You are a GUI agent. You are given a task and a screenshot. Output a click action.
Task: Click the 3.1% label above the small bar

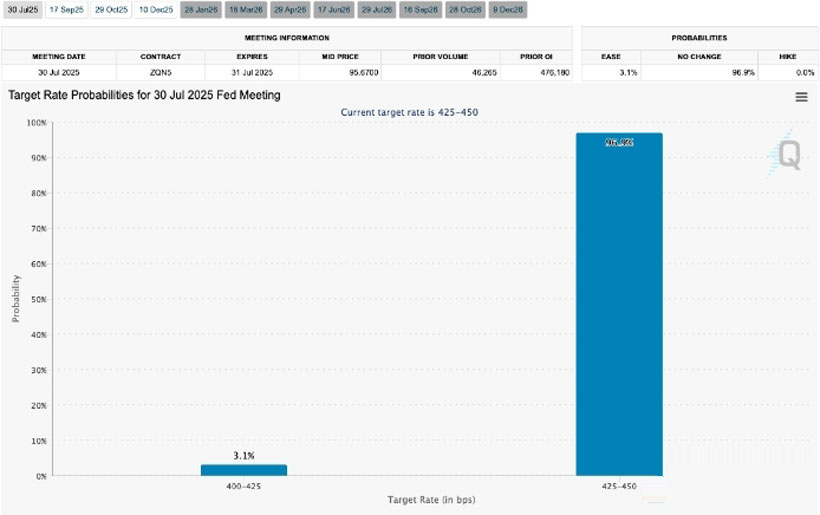(x=243, y=455)
